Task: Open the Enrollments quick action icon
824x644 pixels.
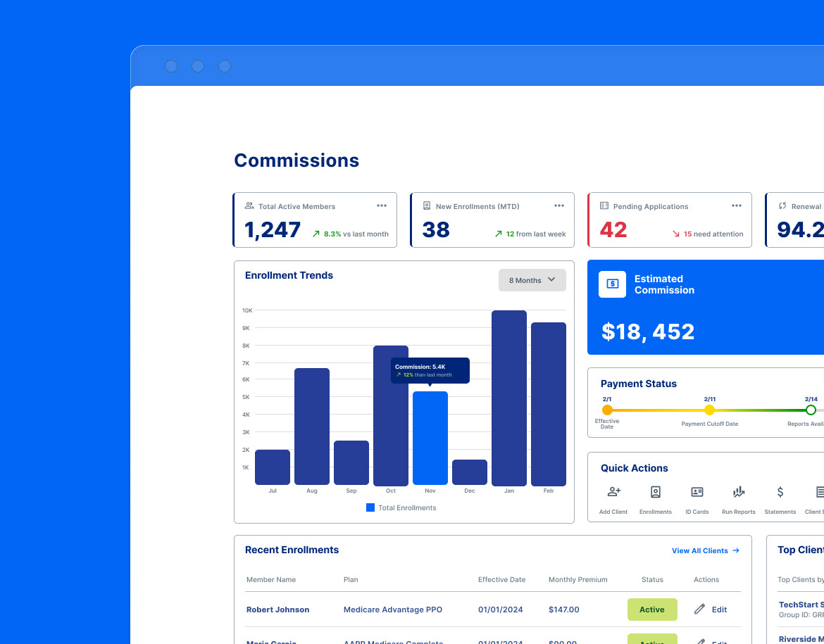Action: [x=655, y=492]
